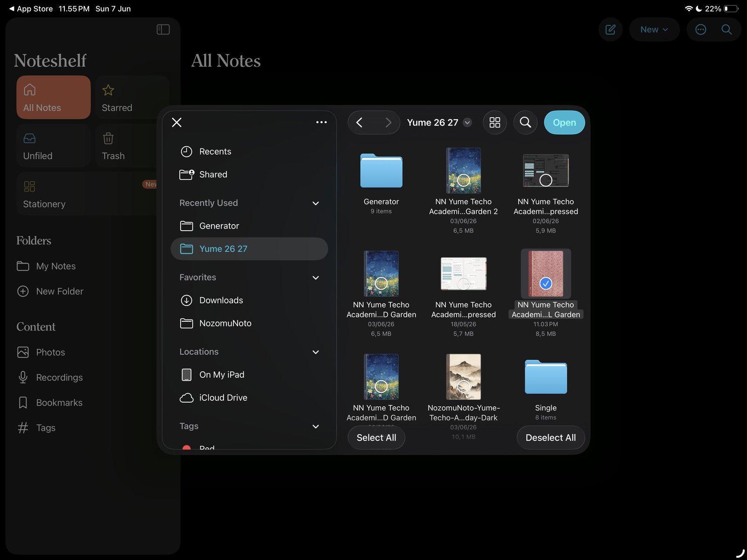The width and height of the screenshot is (747, 560).
Task: Toggle the Noteshelf sidebar panel icon
Action: coord(163,29)
